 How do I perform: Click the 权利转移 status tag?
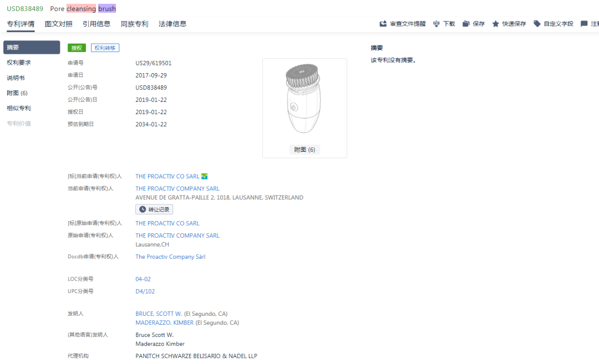point(105,48)
